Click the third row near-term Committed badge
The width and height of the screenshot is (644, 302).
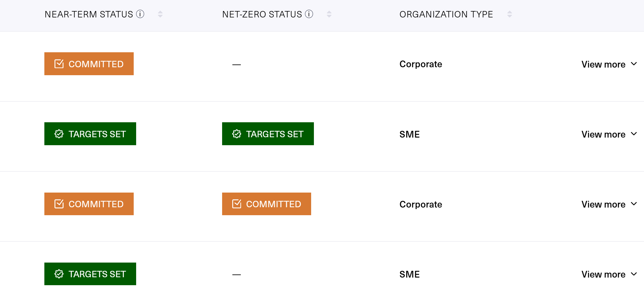pos(89,204)
